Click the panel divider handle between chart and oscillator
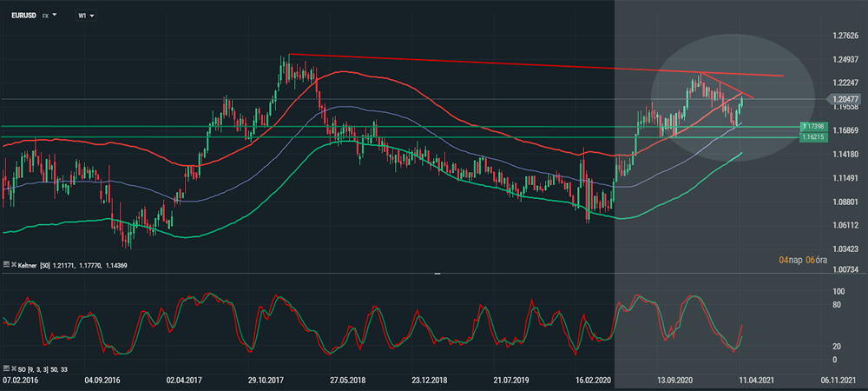This screenshot has height=391, width=868. pos(437,273)
